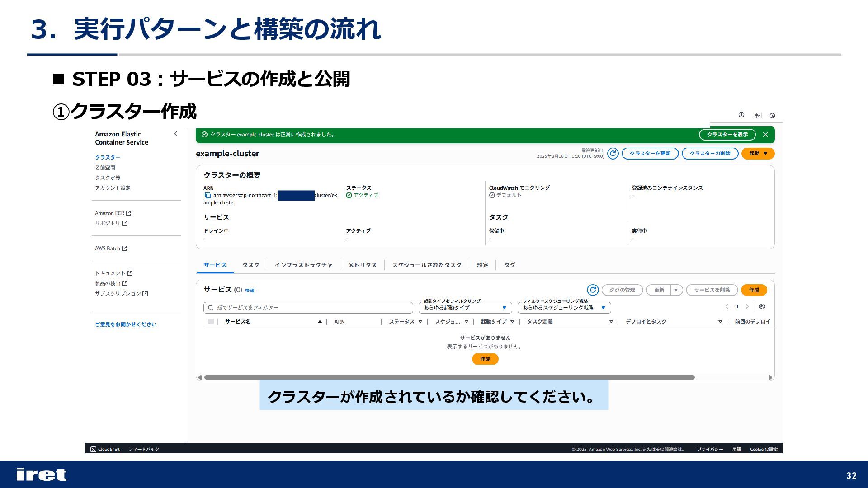Viewport: 868px width, 488px height.
Task: Refresh the services list
Action: click(593, 290)
